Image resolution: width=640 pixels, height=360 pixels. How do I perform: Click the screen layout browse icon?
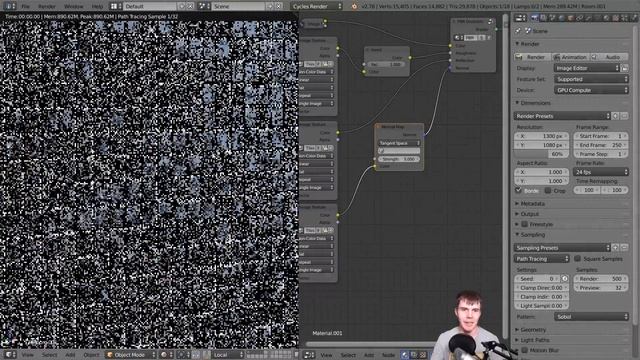116,7
